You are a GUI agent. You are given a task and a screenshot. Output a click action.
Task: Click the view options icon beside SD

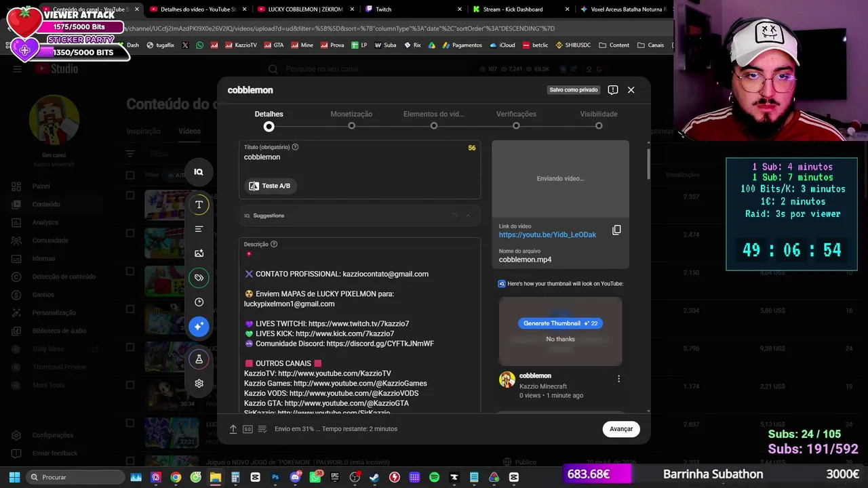[262, 429]
